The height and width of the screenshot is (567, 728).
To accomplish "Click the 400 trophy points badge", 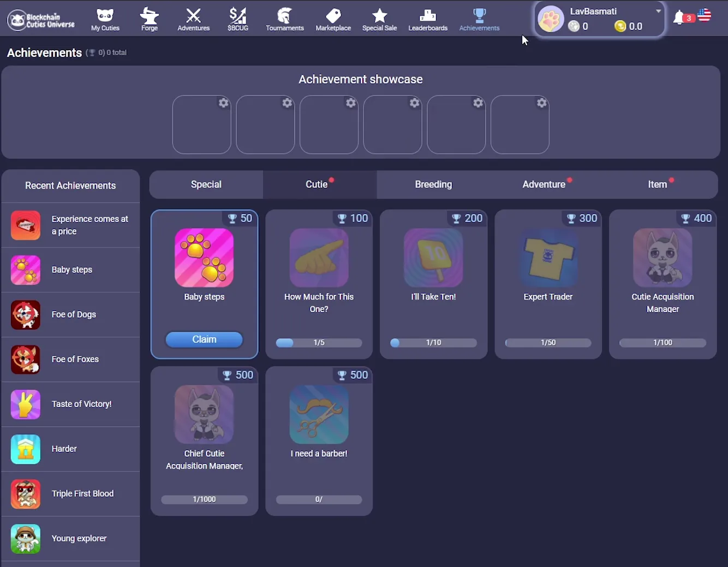I will [696, 218].
